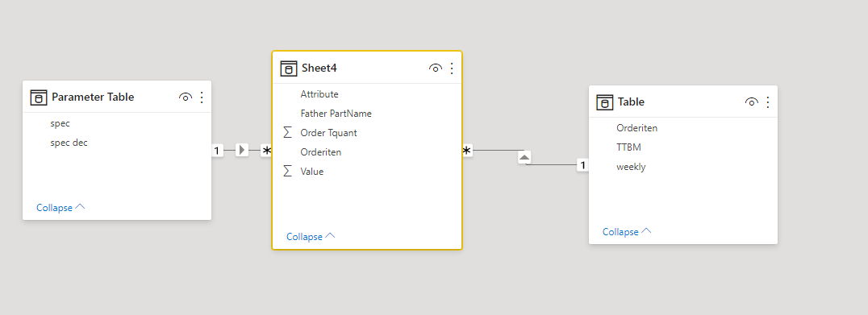Toggle visibility eye of Table card
This screenshot has height=315, width=868.
point(751,102)
